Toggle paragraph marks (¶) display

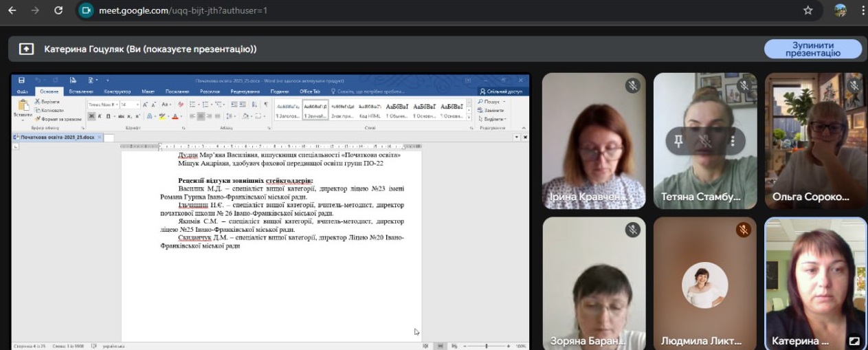(265, 105)
